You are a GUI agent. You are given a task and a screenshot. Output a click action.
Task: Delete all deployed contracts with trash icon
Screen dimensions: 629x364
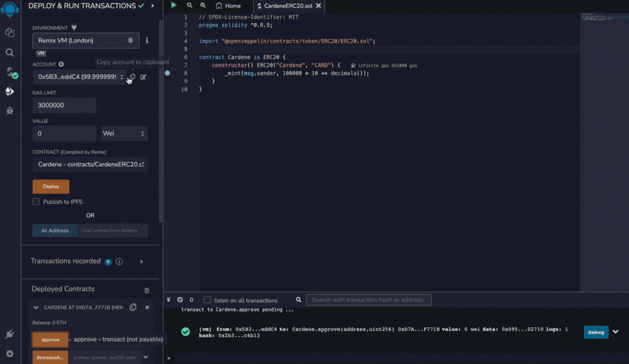(147, 290)
